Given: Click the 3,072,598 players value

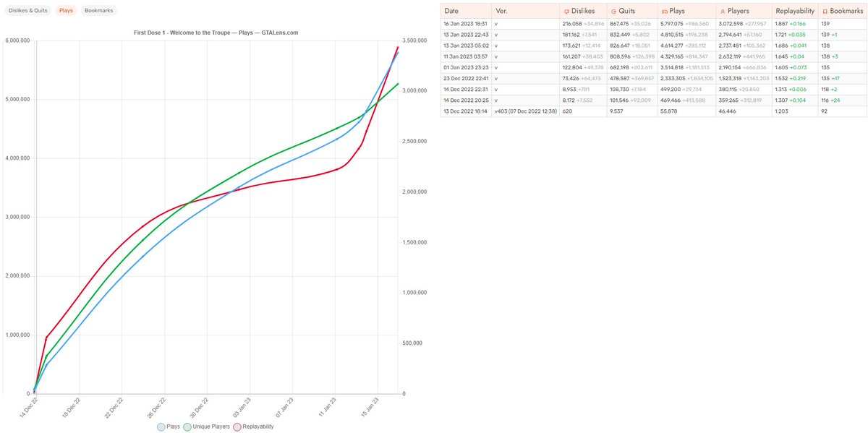Looking at the screenshot, I should pyautogui.click(x=731, y=24).
